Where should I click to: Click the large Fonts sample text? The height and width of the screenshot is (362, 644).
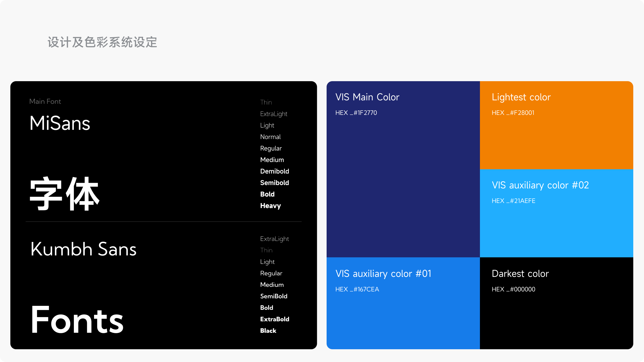point(77,320)
